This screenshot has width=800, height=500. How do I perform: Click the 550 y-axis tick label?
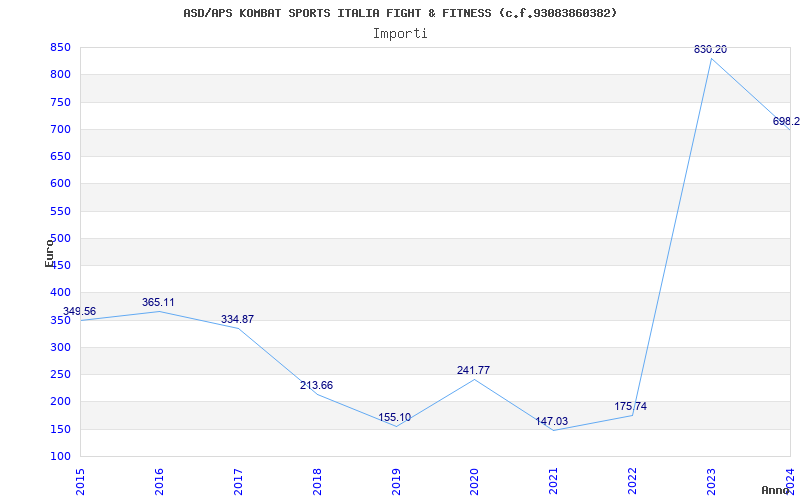point(60,212)
